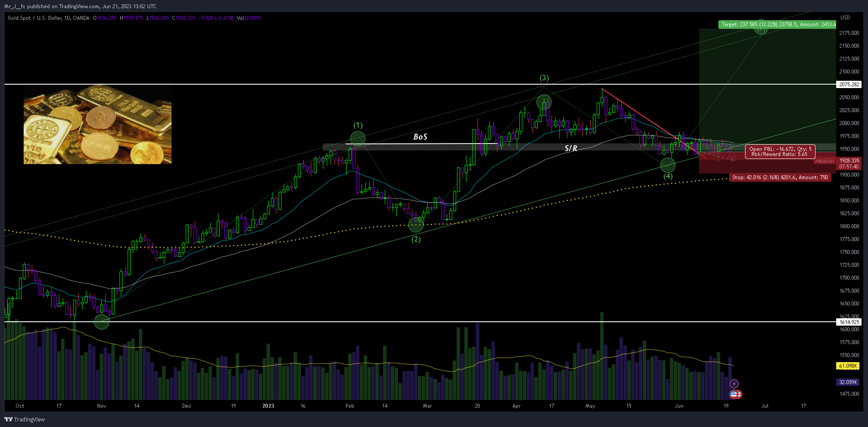Click the Nov label on the time axis

101,406
